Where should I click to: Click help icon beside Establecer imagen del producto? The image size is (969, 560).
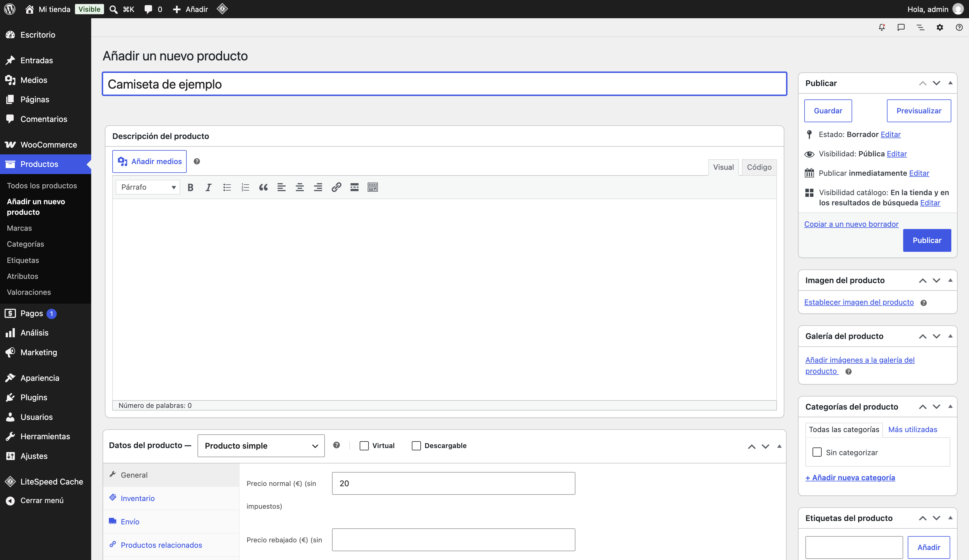click(x=924, y=303)
